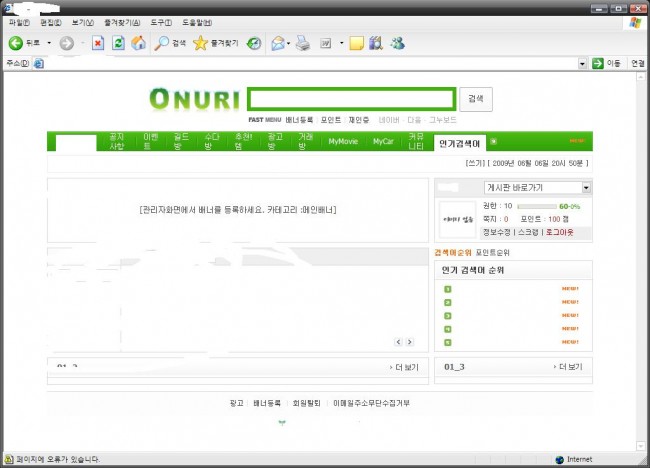
Task: Switch to the 포인트순위 tab
Action: [492, 253]
